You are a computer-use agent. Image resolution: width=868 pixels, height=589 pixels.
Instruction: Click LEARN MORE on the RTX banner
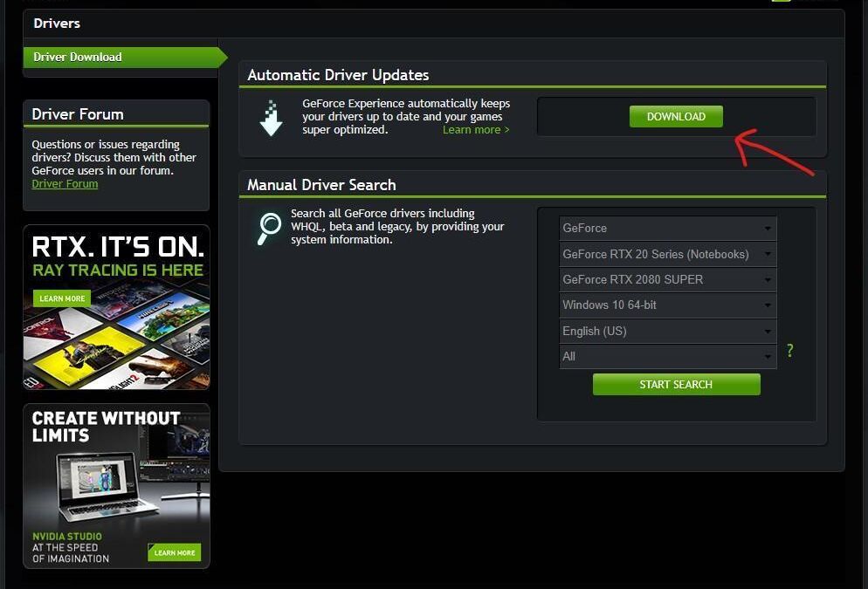(x=61, y=298)
